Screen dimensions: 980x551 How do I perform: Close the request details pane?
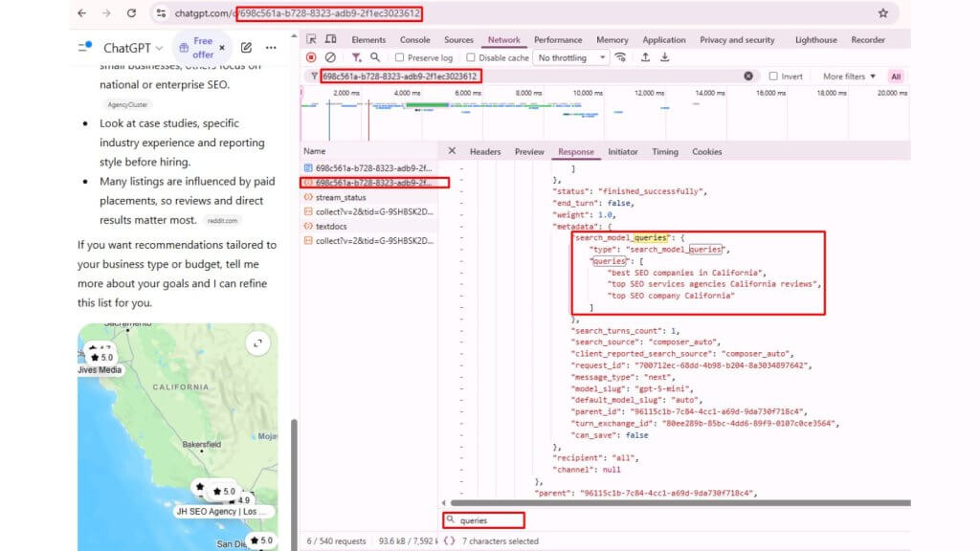click(452, 151)
